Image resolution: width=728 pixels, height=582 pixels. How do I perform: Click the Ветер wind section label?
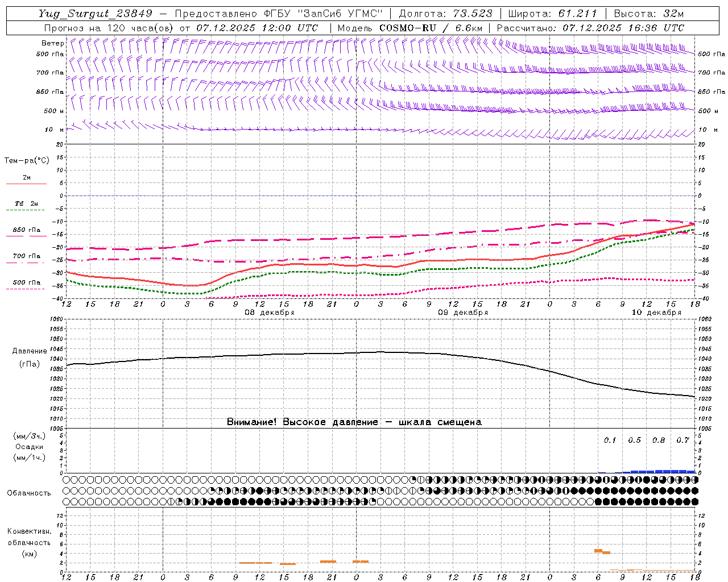(52, 43)
